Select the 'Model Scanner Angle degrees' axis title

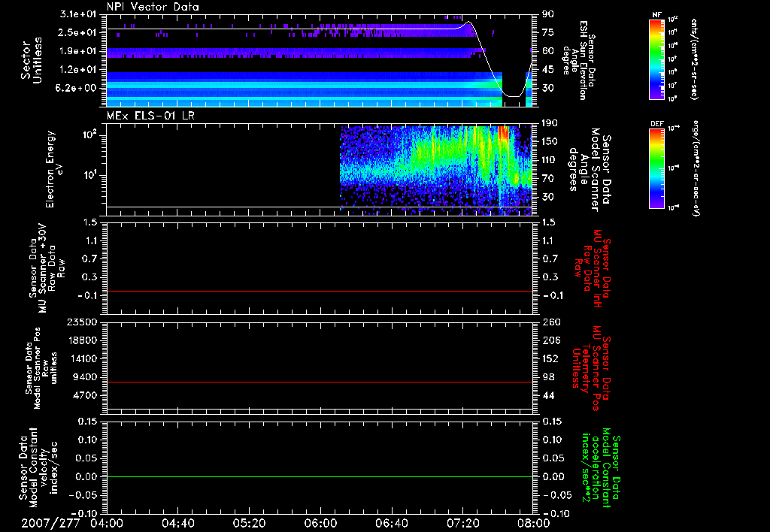click(x=590, y=170)
